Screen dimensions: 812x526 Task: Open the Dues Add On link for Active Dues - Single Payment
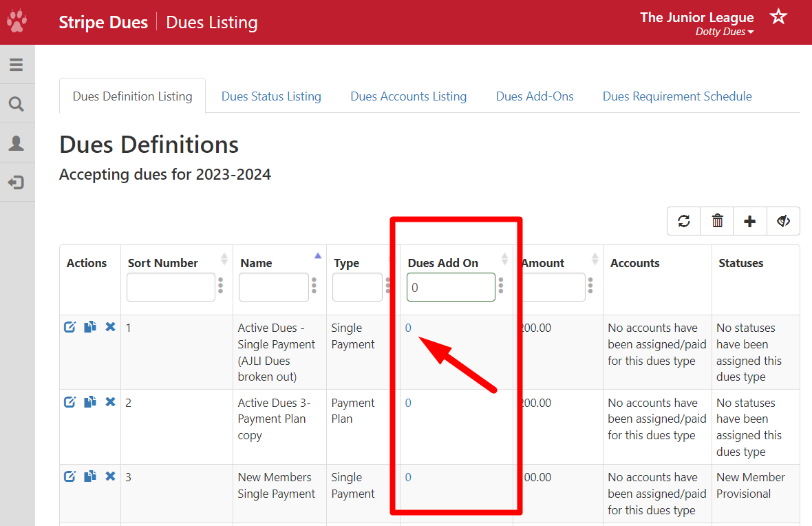(408, 328)
